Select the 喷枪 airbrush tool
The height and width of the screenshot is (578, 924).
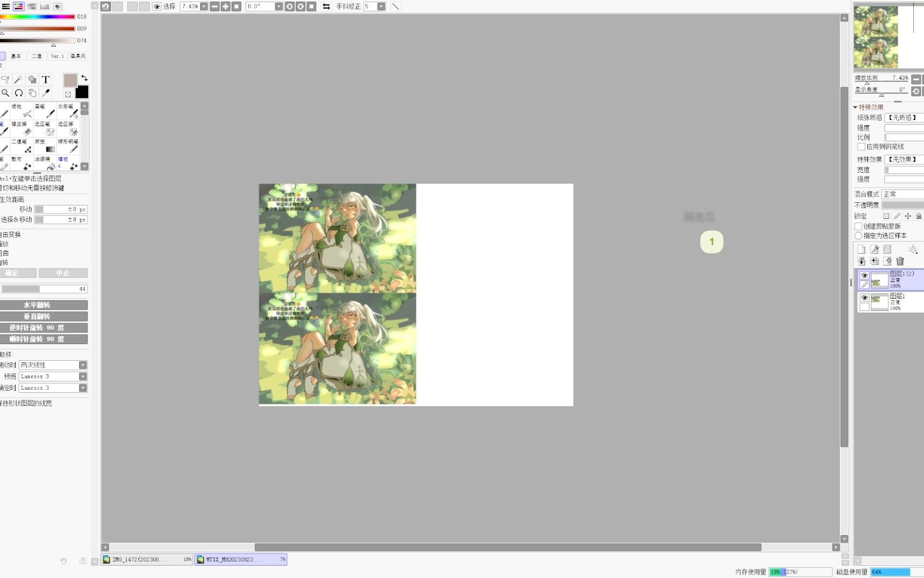coord(22,111)
